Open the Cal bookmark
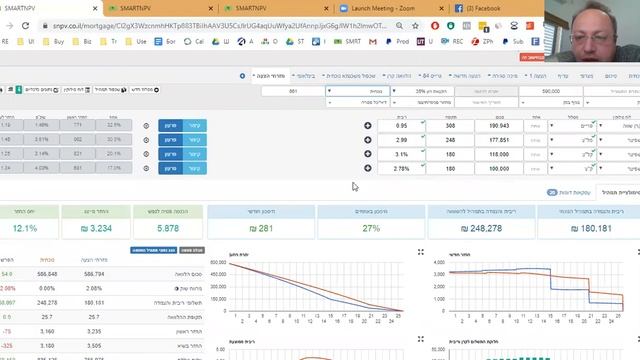This screenshot has width=640, height=360. (x=193, y=42)
